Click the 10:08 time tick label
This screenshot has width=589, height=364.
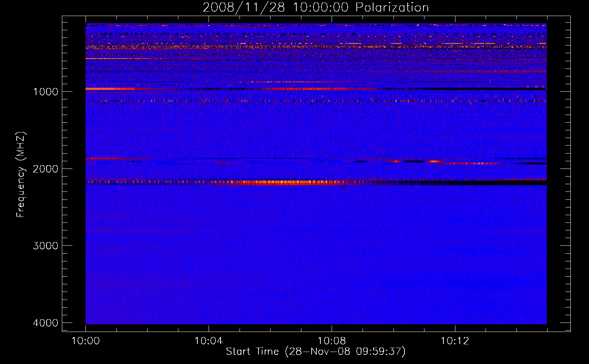point(332,341)
